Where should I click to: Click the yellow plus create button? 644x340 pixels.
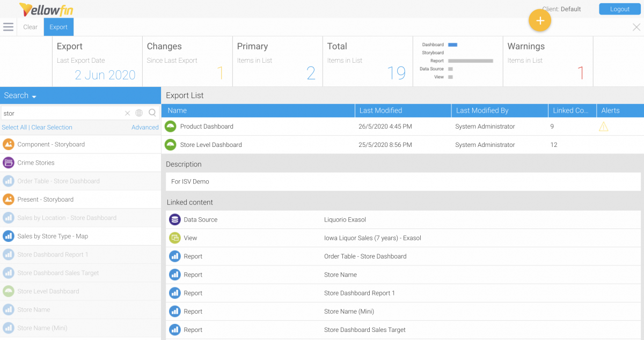(x=540, y=21)
